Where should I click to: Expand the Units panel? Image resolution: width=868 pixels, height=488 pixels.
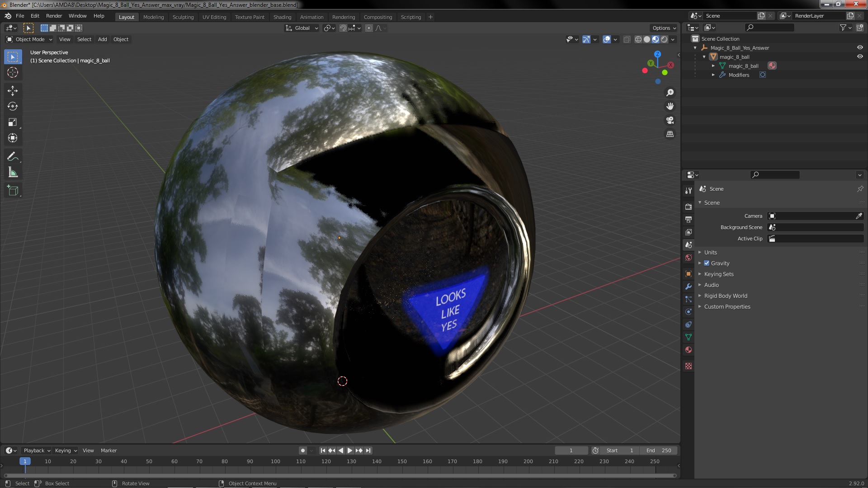[710, 252]
